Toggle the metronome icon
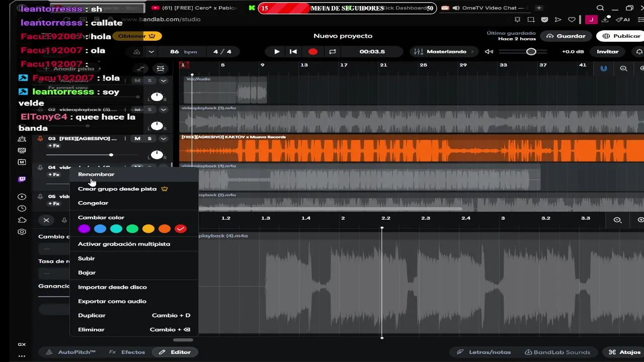This screenshot has height=362, width=644. coord(137,52)
